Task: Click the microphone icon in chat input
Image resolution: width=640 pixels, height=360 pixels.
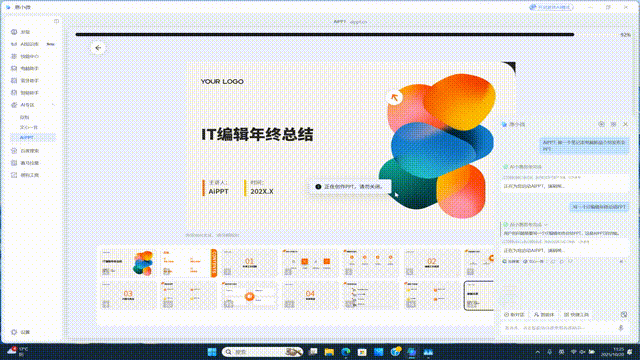Action: [621, 328]
